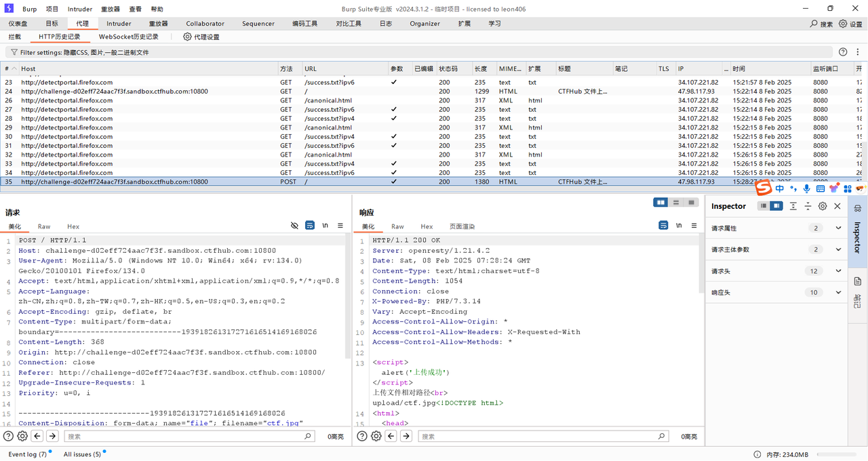868x461 pixels.
Task: Open the proxy settings gear
Action: [188, 37]
